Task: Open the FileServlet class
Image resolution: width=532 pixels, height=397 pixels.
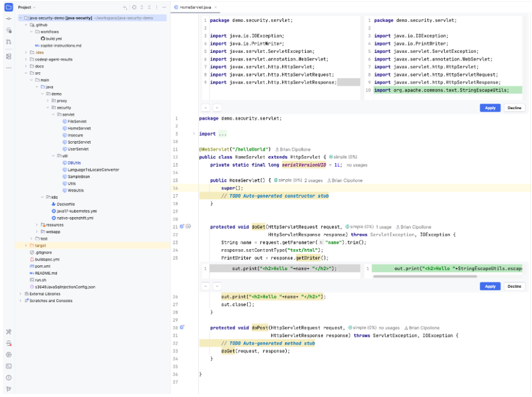Action: pyautogui.click(x=75, y=122)
